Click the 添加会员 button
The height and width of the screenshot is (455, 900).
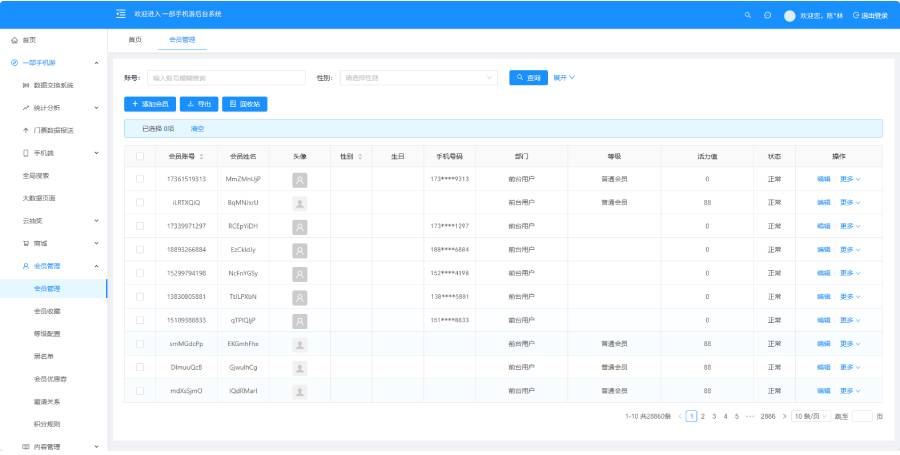coord(150,104)
